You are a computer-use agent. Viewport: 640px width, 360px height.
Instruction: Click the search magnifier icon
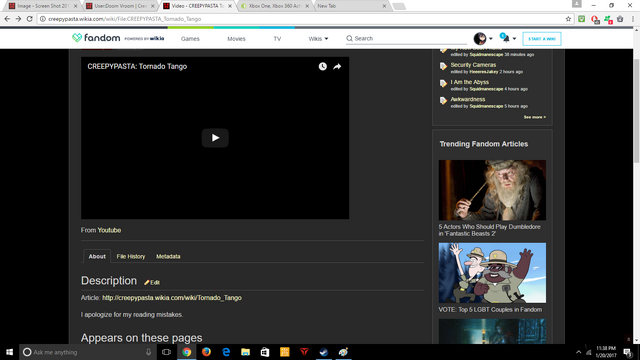tap(349, 38)
